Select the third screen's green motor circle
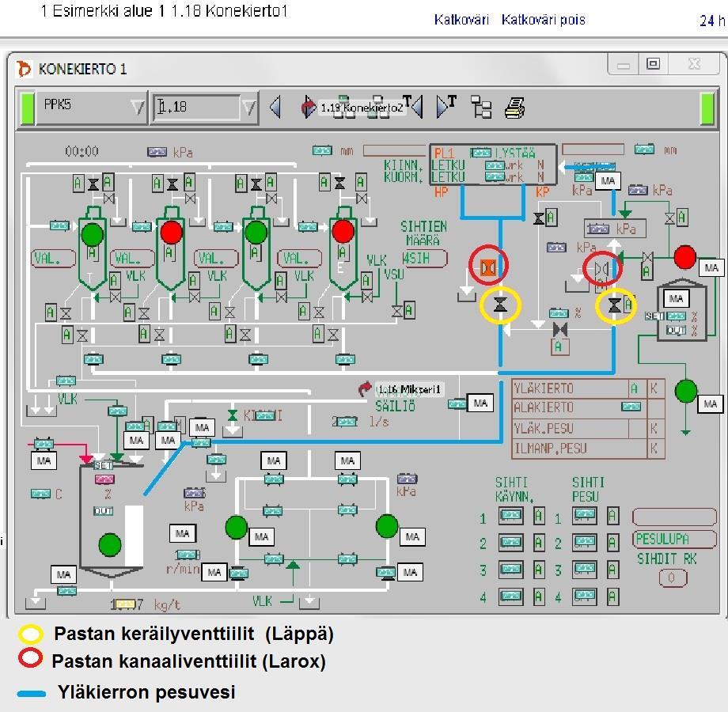The image size is (728, 712). (x=256, y=233)
